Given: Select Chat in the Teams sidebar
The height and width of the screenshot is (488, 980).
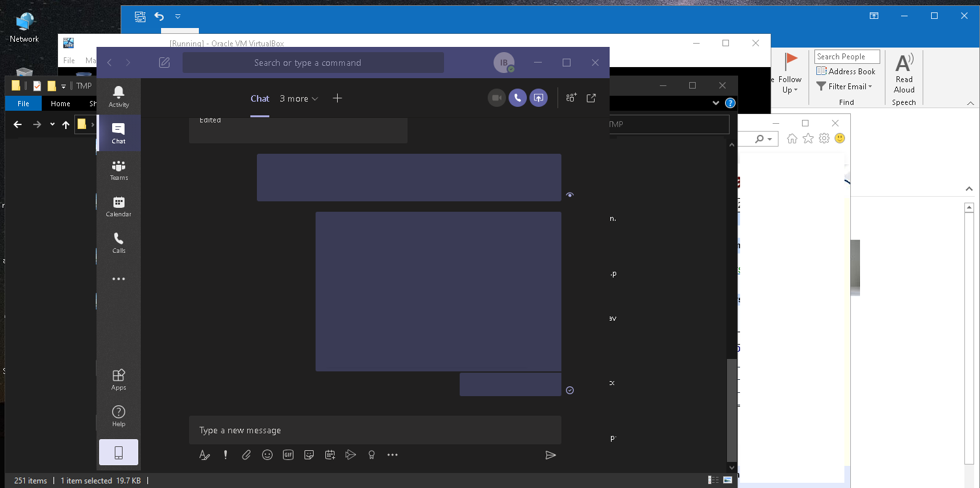Looking at the screenshot, I should pyautogui.click(x=119, y=133).
